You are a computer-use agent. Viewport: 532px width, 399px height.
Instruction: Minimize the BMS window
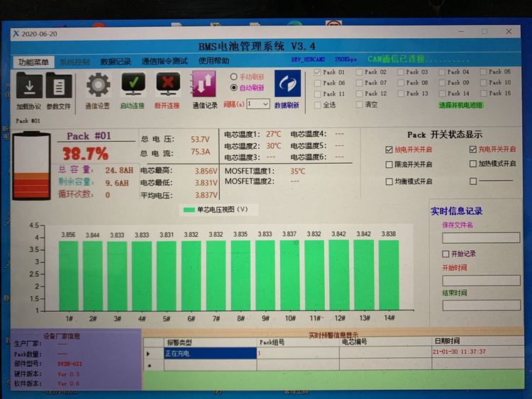[x=461, y=32]
